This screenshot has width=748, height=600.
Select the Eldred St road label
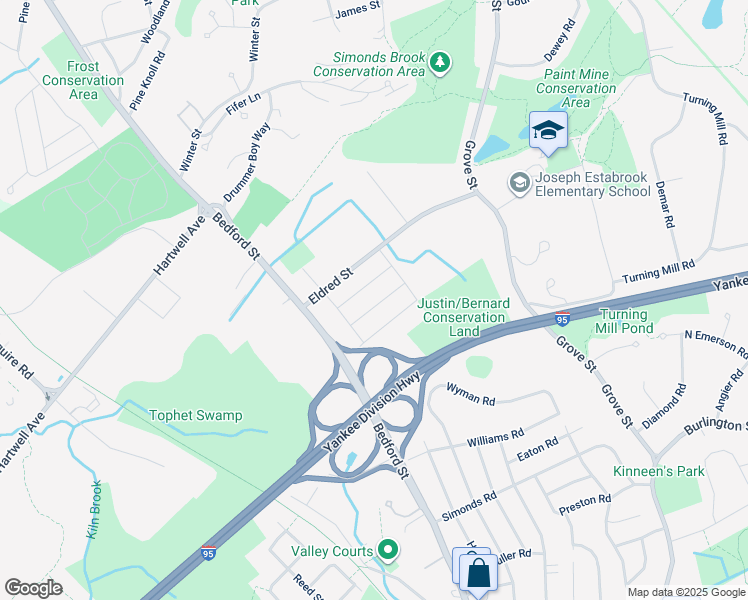pyautogui.click(x=331, y=286)
